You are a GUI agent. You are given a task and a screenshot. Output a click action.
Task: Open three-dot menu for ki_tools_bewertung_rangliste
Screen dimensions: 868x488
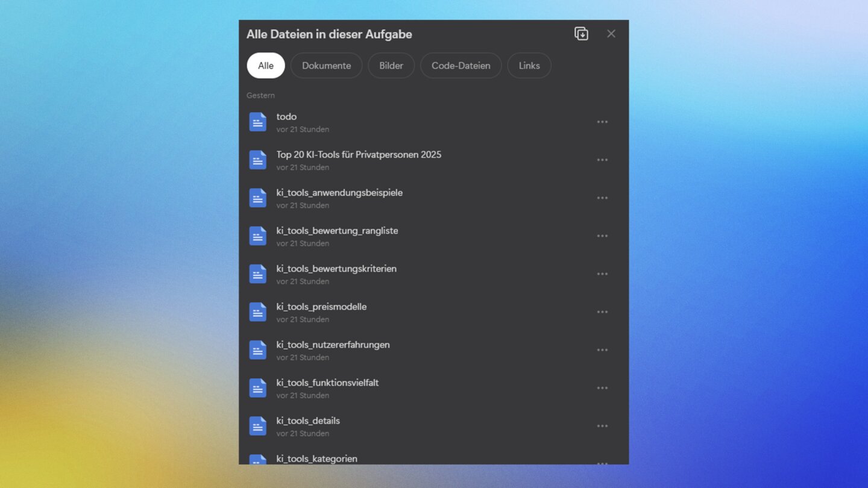(602, 236)
